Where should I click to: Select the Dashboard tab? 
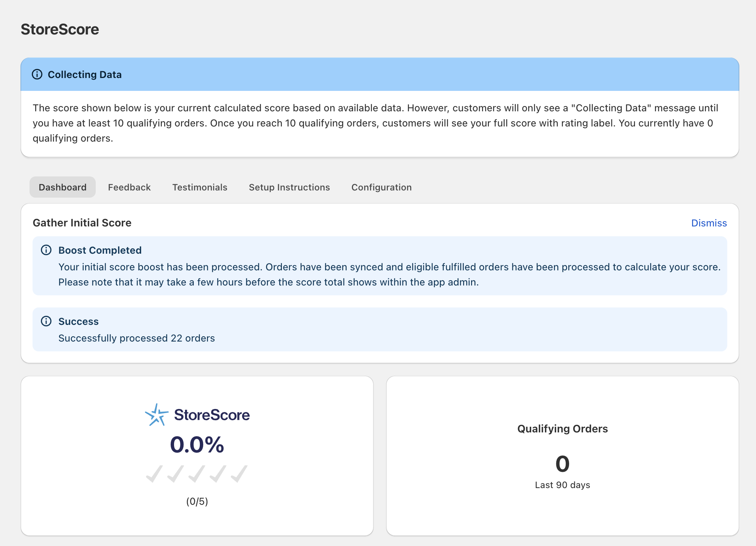[62, 187]
